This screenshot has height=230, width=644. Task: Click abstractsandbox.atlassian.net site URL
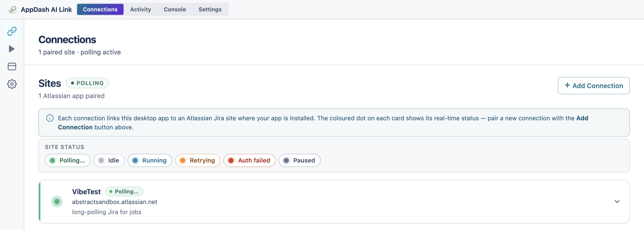[x=114, y=202]
